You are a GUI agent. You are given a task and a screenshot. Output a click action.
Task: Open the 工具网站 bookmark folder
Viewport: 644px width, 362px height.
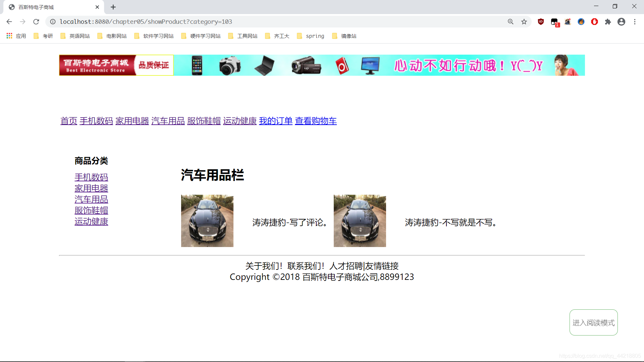pos(243,36)
